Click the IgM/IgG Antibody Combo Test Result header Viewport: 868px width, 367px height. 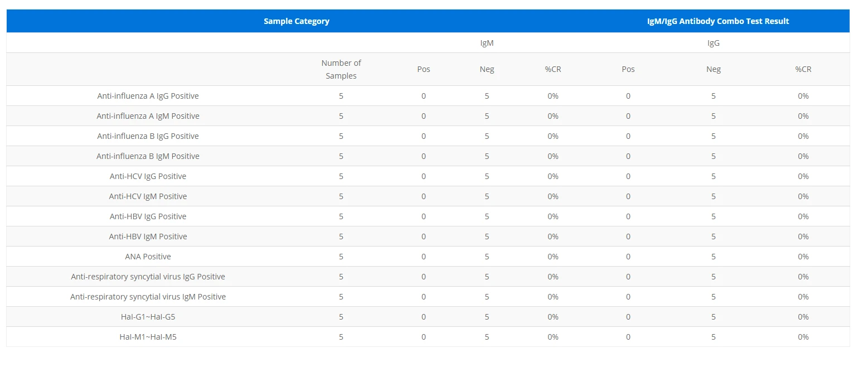click(718, 21)
